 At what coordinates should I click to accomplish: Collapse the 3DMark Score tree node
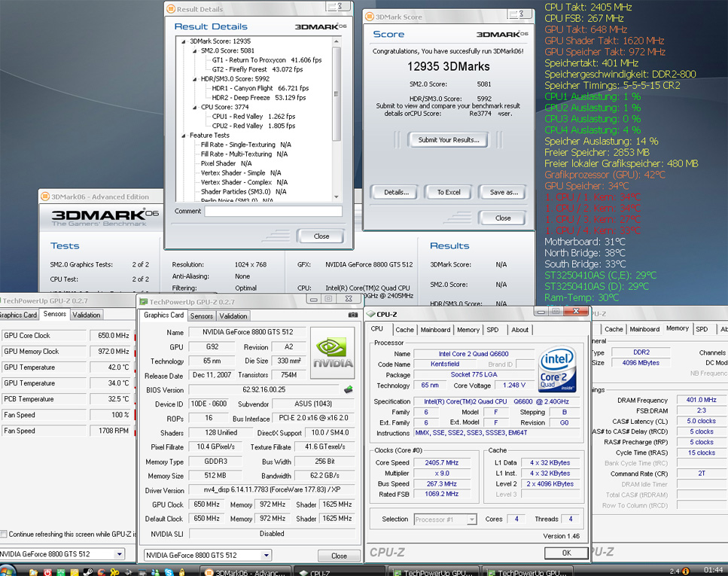tap(184, 41)
